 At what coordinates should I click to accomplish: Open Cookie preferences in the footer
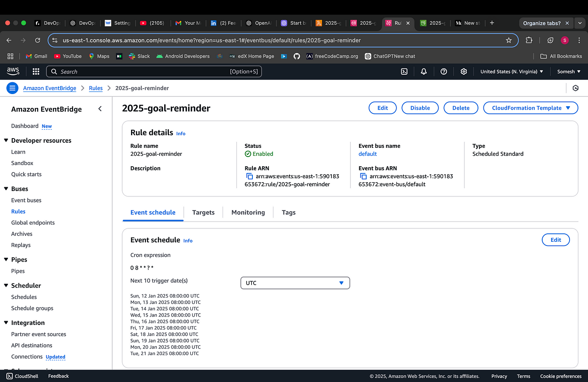click(561, 376)
